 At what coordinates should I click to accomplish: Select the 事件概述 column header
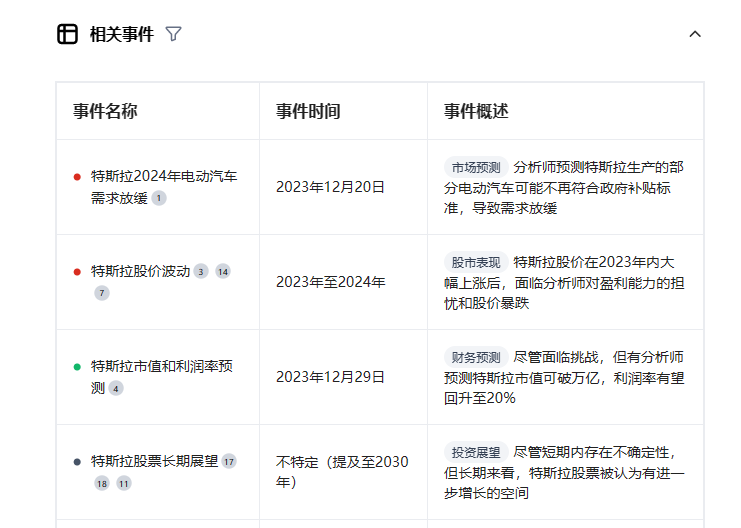point(476,112)
